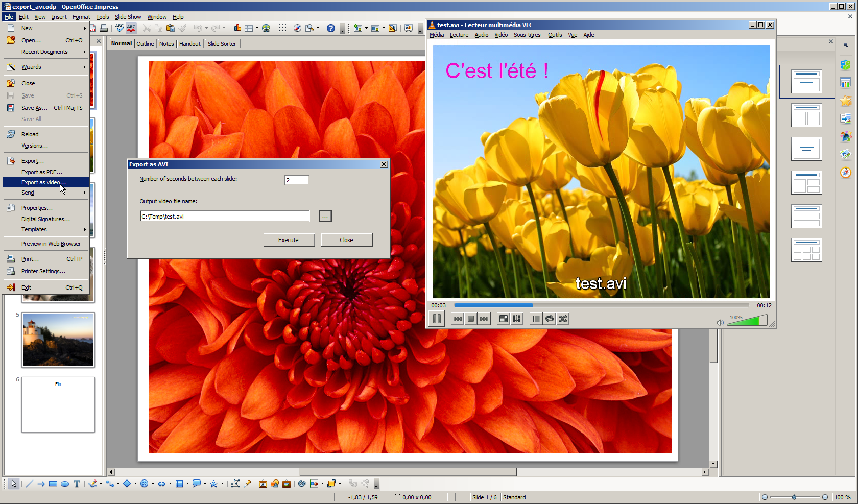The height and width of the screenshot is (504, 858).
Task: Choose Export as PDF in File menu
Action: [41, 172]
